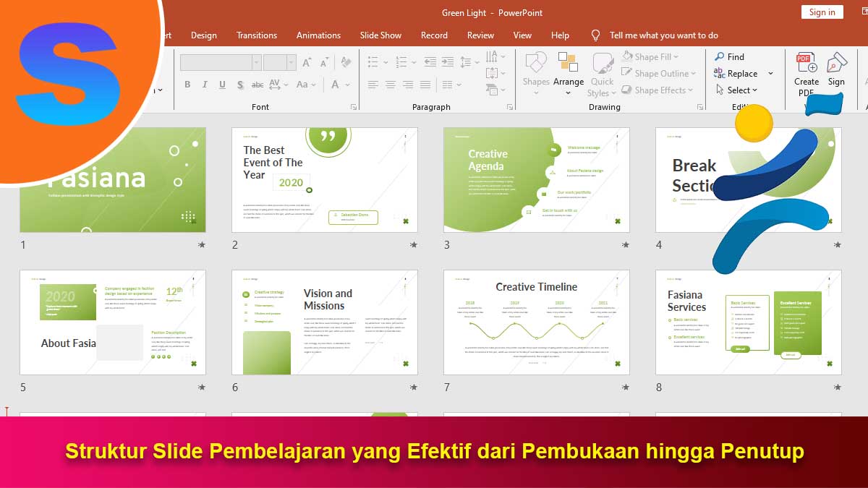Screen dimensions: 868x488
Task: Select slide 7 Creative Timeline thumbnail
Action: click(537, 322)
